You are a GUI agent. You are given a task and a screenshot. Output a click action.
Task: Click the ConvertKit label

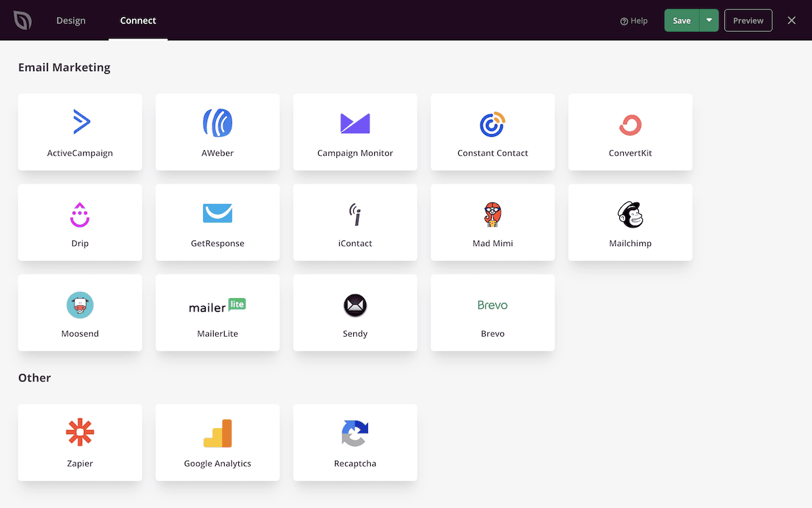(x=631, y=153)
